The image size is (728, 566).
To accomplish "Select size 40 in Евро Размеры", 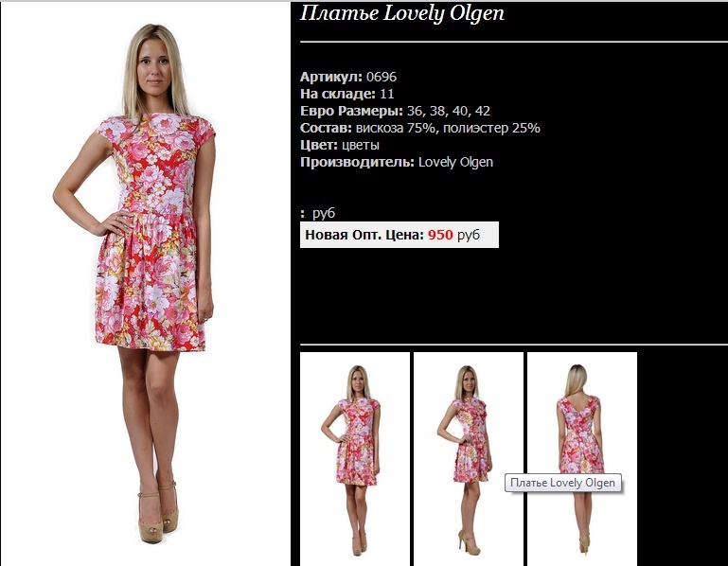I will [460, 111].
